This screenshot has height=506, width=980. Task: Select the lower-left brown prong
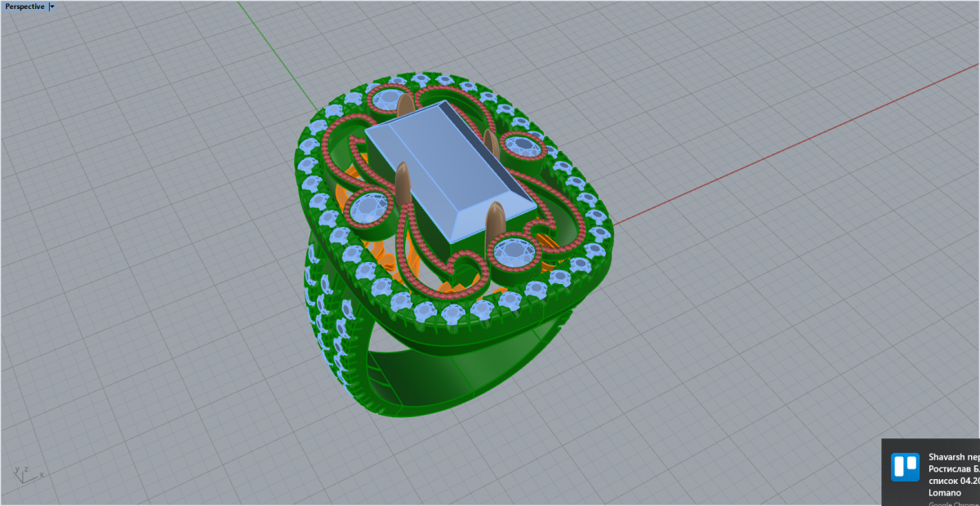403,182
